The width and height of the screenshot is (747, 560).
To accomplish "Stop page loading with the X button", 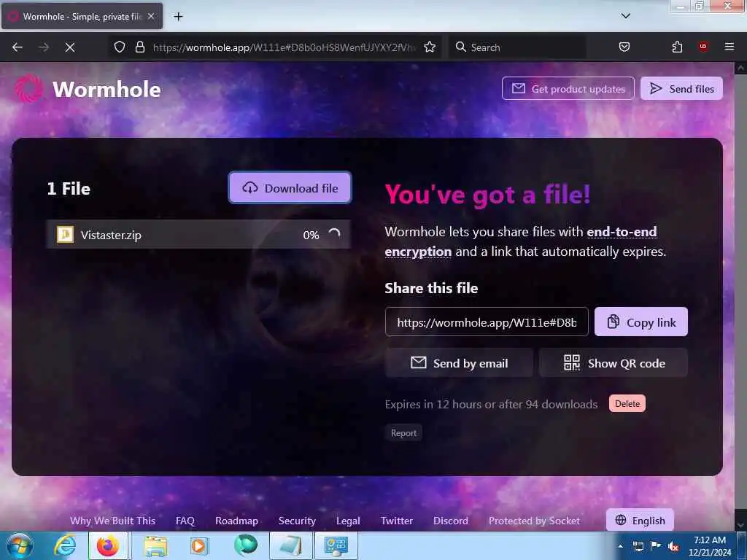I will pyautogui.click(x=69, y=47).
